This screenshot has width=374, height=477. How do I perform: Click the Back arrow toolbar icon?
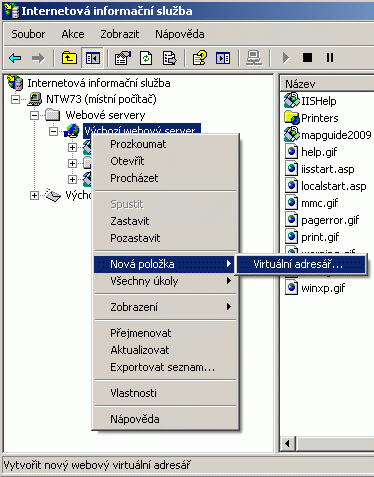tap(15, 58)
